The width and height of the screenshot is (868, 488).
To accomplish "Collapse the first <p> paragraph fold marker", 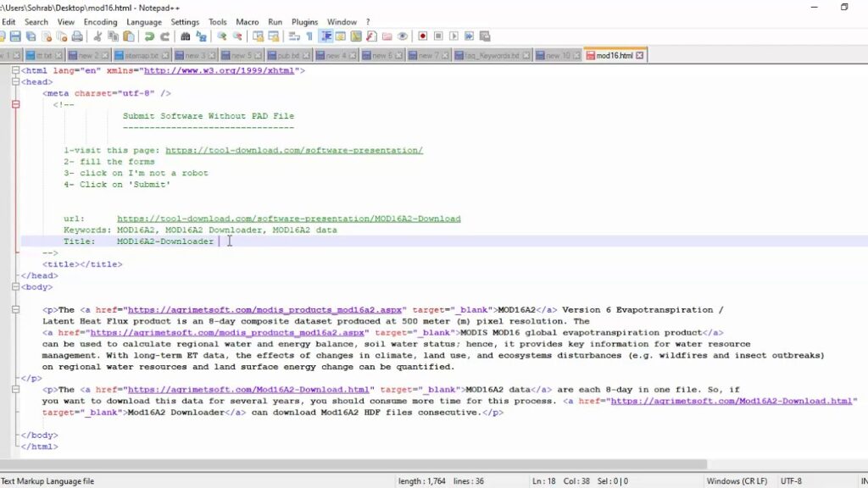I will tap(15, 310).
